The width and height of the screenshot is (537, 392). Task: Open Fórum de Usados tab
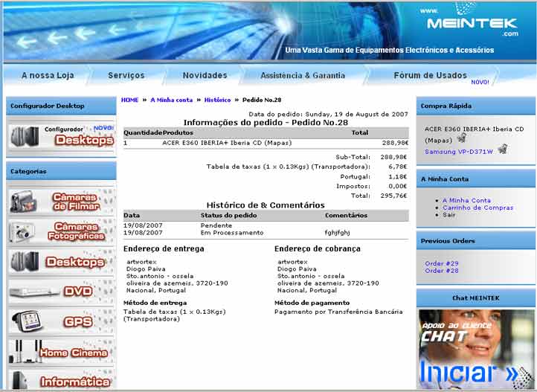[431, 75]
